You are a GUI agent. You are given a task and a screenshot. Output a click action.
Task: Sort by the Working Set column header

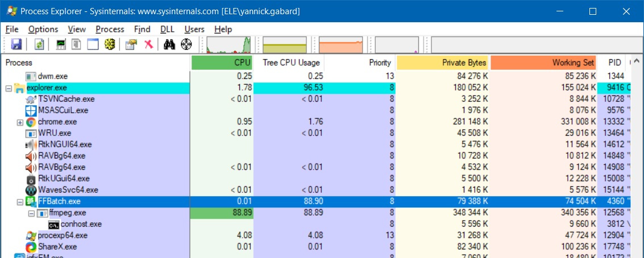coord(543,63)
